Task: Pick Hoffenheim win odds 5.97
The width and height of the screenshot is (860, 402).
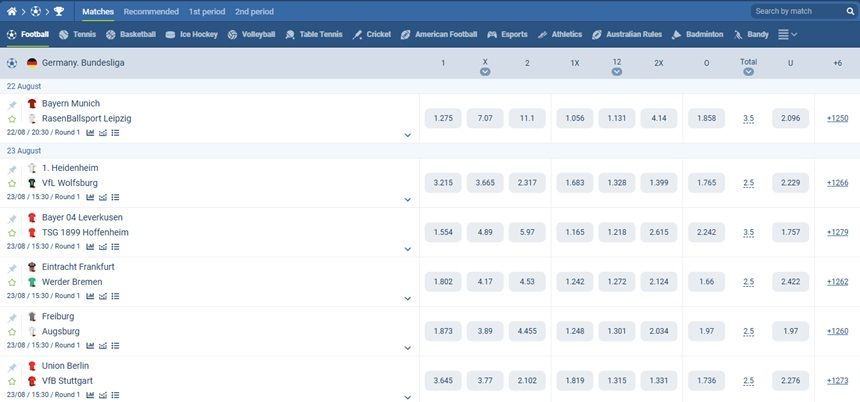Action: 527,232
